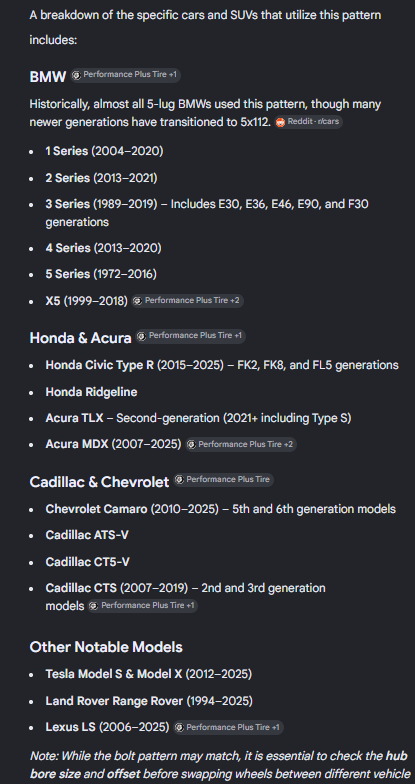The width and height of the screenshot is (415, 784).
Task: Open the Reddit r/cars source chip
Action: tap(308, 122)
